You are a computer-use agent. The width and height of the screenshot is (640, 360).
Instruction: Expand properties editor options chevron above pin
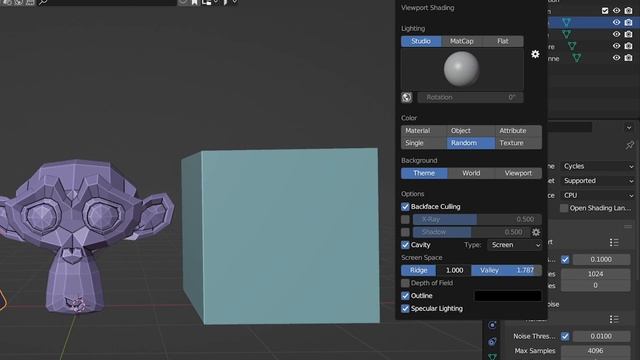click(629, 128)
